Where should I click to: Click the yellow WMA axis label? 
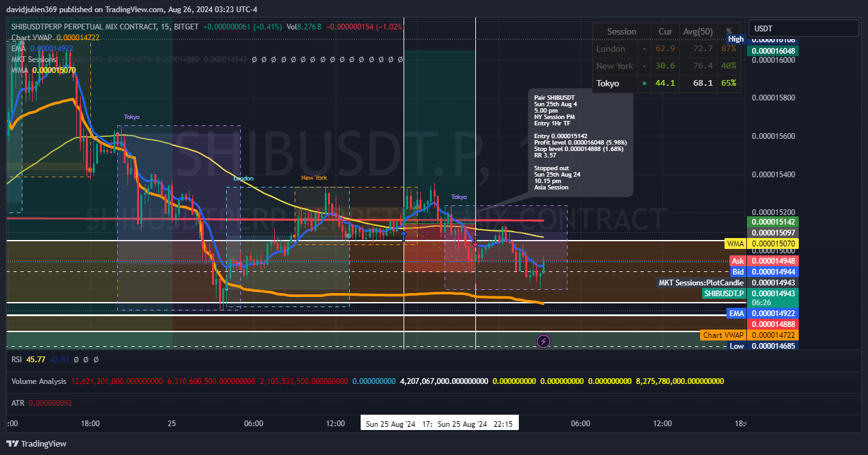(735, 244)
